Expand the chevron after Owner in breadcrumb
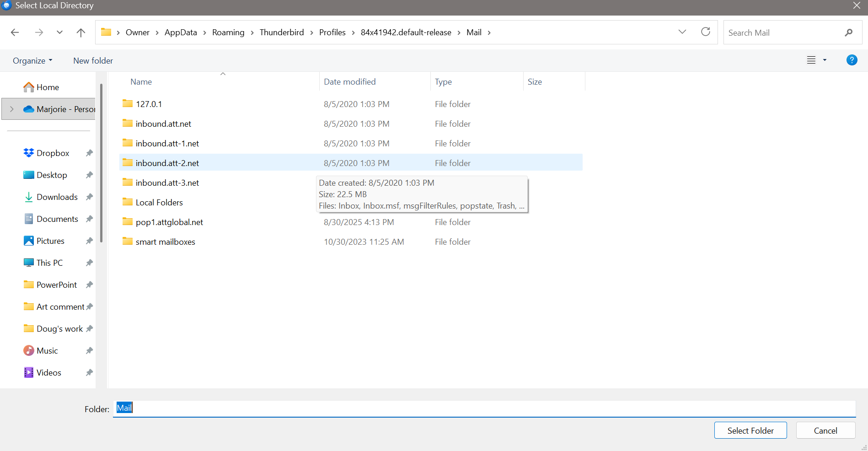Image resolution: width=868 pixels, height=451 pixels. point(157,32)
